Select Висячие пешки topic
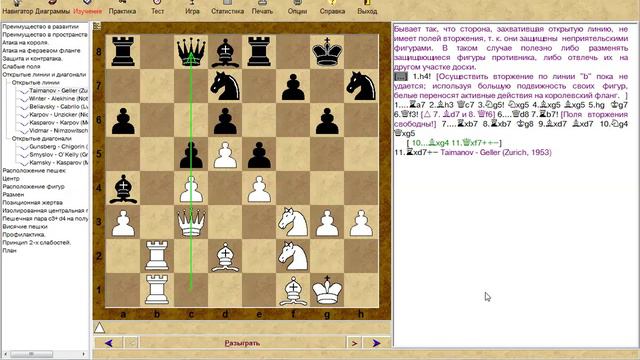 (25, 227)
